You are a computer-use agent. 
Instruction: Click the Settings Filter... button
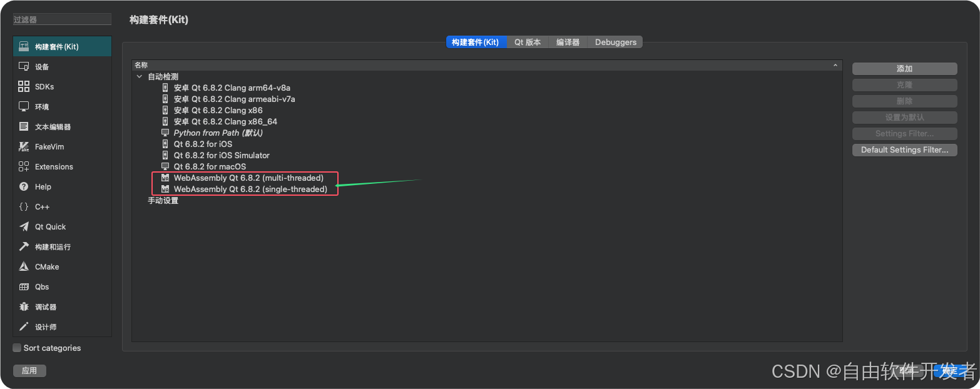904,134
